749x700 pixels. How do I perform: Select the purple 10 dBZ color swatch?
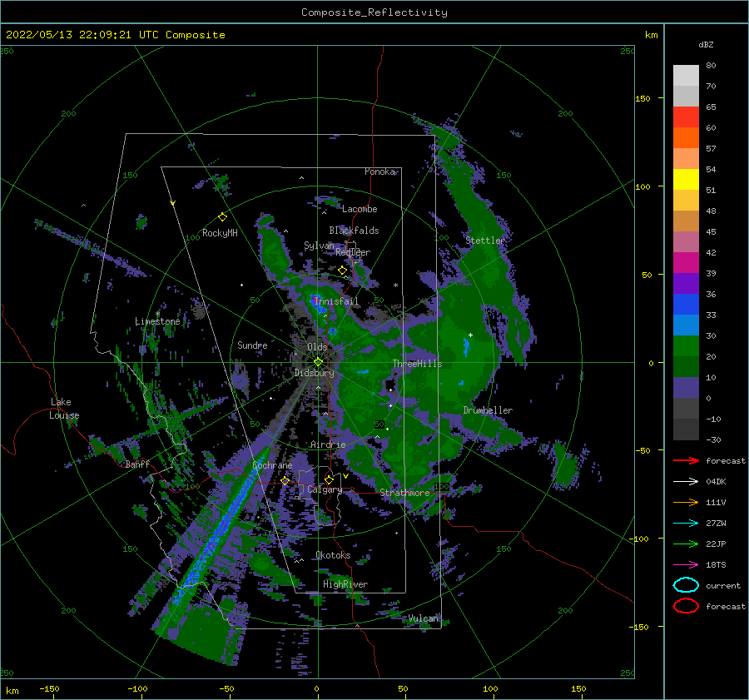pos(686,387)
